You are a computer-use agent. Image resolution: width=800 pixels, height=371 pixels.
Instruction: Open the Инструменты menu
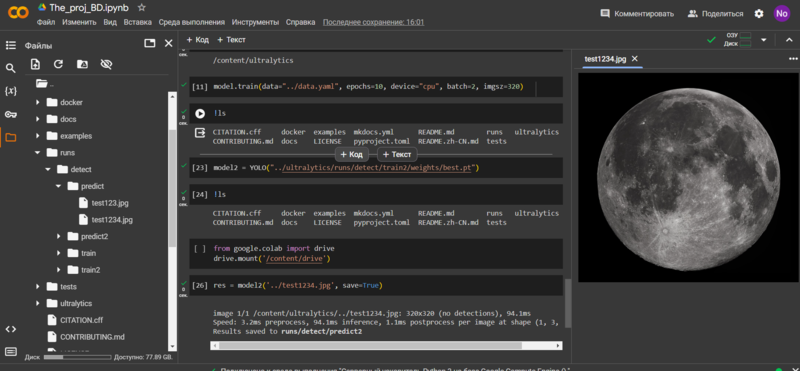point(255,22)
